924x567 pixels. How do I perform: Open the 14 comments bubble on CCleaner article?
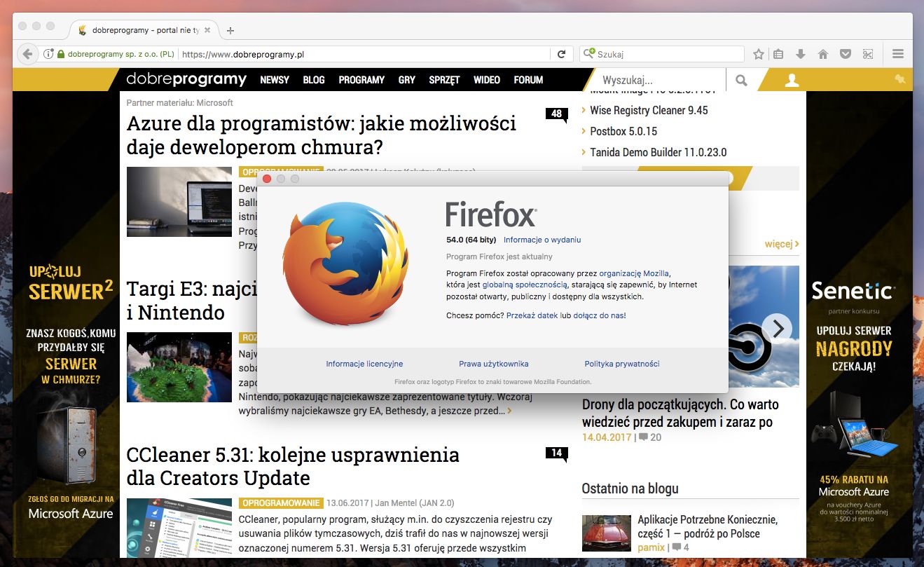coord(557,453)
